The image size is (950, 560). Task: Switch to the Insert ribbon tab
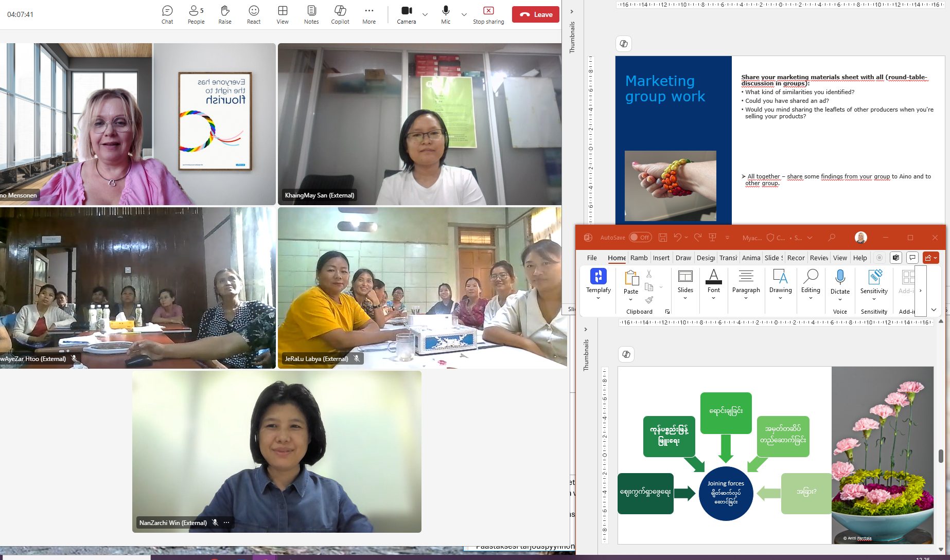point(661,258)
